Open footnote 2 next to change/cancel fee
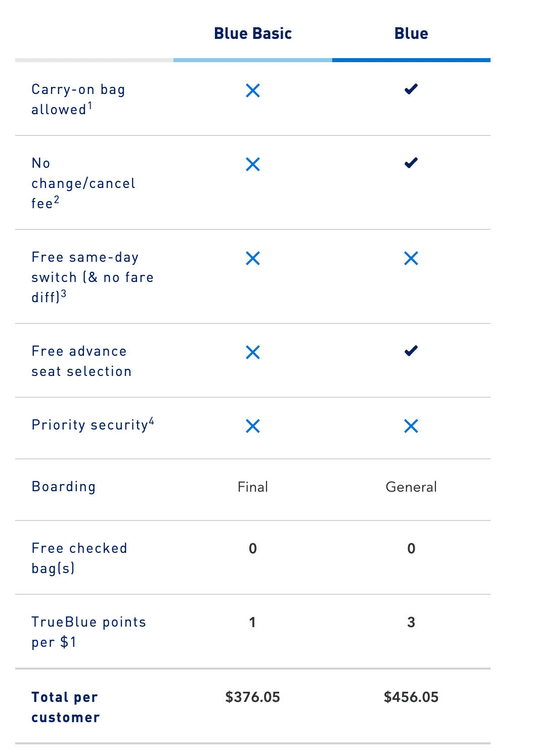The height and width of the screenshot is (756, 533). coord(57,200)
